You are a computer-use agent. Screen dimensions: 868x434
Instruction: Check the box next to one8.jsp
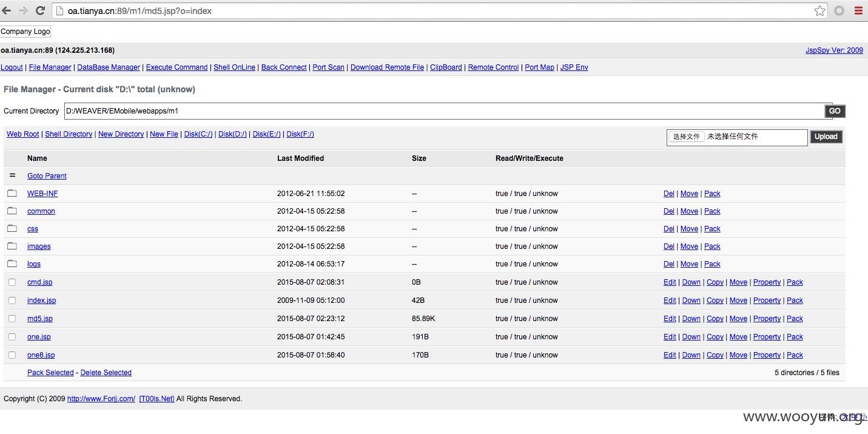click(12, 355)
